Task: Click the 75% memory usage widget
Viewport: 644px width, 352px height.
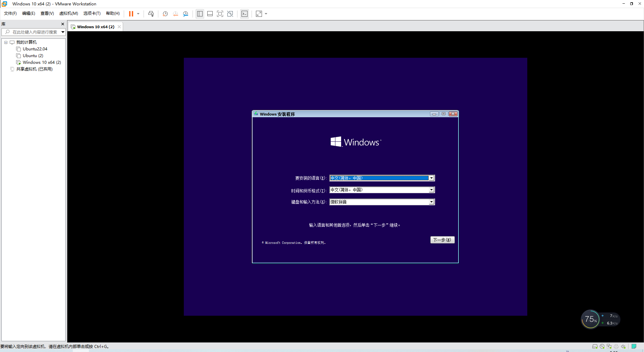Action: pyautogui.click(x=590, y=319)
